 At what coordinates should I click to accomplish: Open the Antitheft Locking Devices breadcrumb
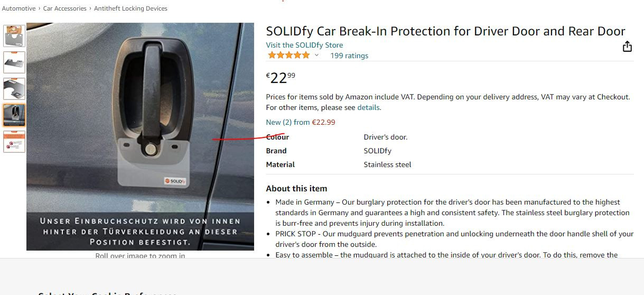click(130, 8)
